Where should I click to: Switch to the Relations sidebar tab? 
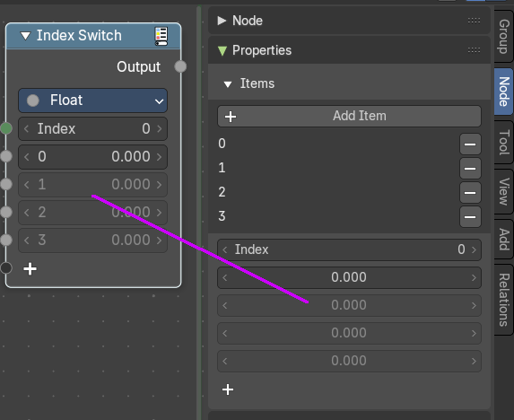click(x=504, y=300)
